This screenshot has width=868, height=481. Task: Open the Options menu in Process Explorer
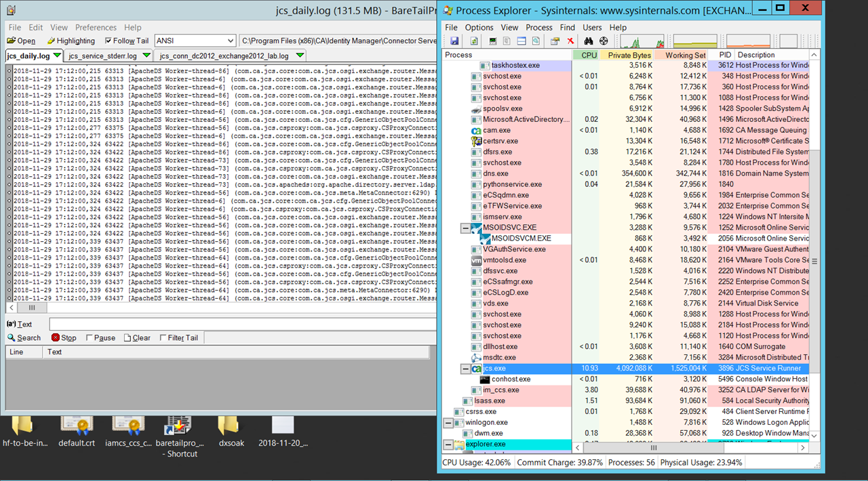click(x=479, y=27)
